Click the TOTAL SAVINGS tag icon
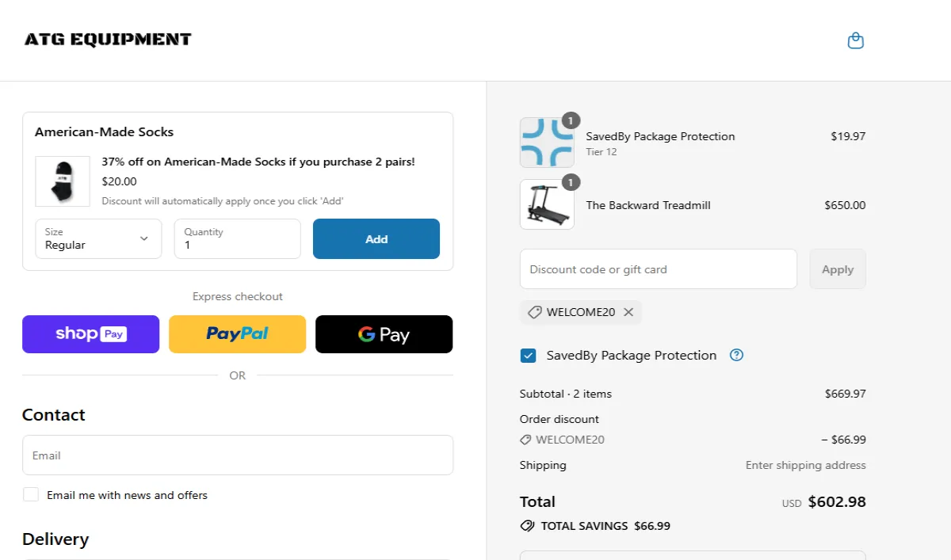Screen dimensions: 951x560 pos(528,525)
